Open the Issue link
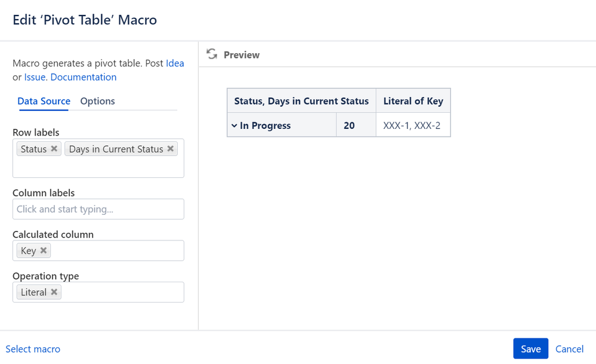 35,77
